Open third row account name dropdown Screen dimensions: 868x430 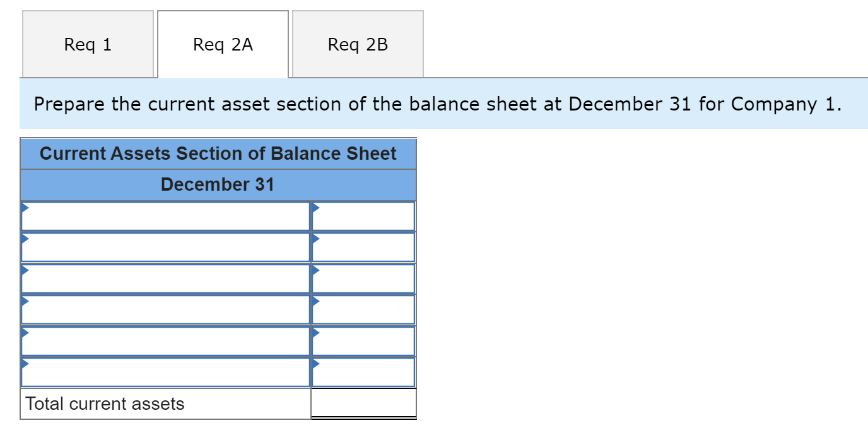(x=165, y=279)
